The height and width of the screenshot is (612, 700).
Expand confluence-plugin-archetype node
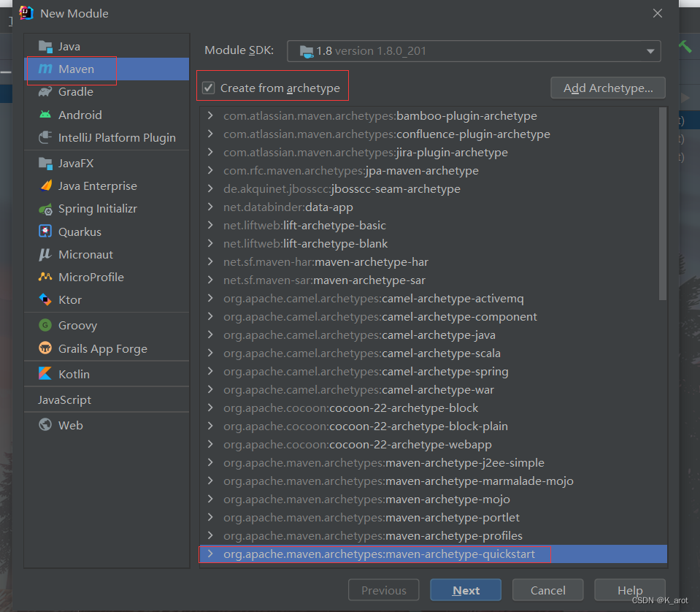[x=210, y=134]
